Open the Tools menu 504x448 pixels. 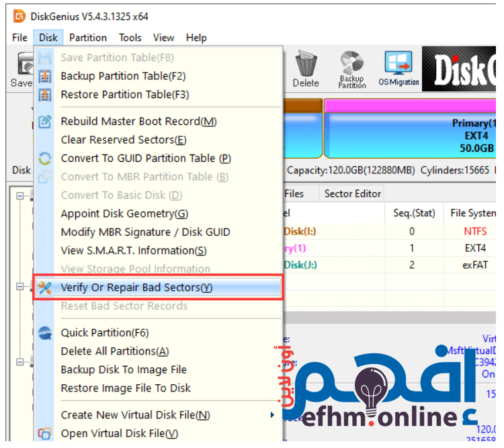[130, 38]
